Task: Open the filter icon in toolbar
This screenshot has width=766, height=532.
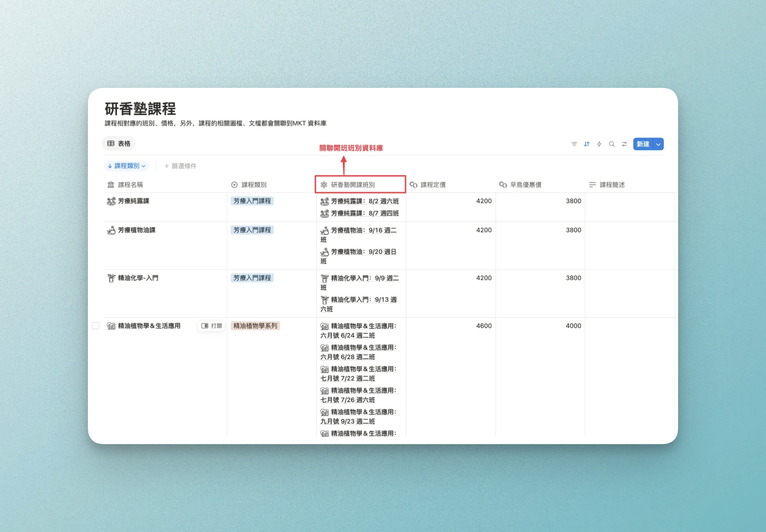Action: (574, 144)
